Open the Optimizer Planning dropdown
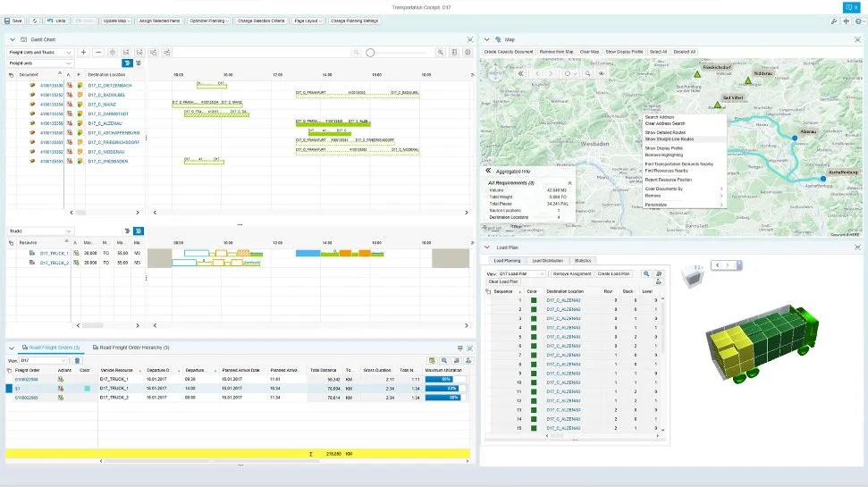This screenshot has width=868, height=487. tap(208, 20)
